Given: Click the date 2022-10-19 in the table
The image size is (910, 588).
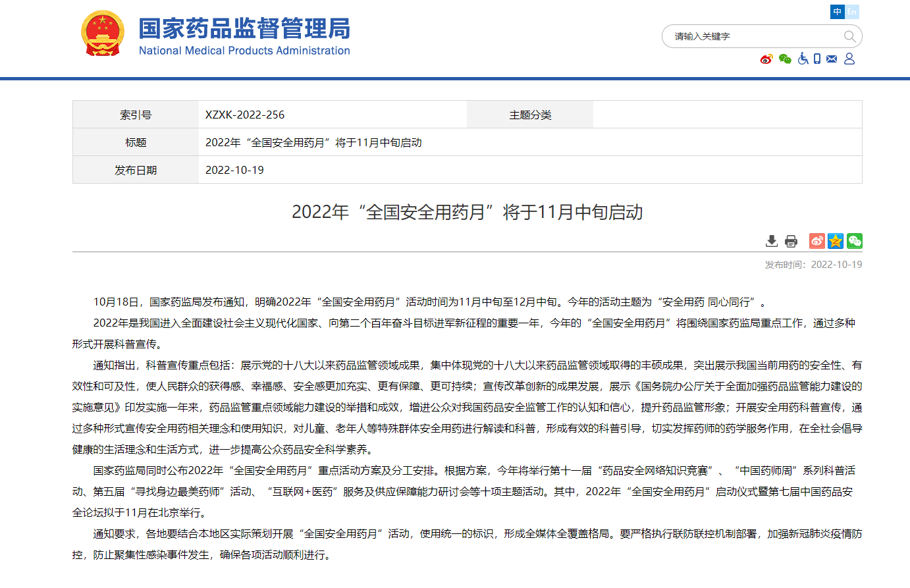Looking at the screenshot, I should coord(234,170).
